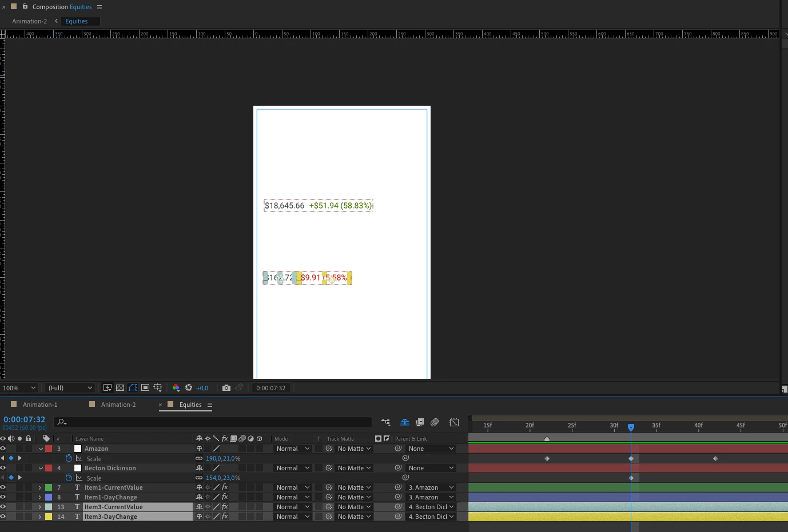This screenshot has height=532, width=788.
Task: Click the search magnifier in timeline
Action: click(x=62, y=422)
